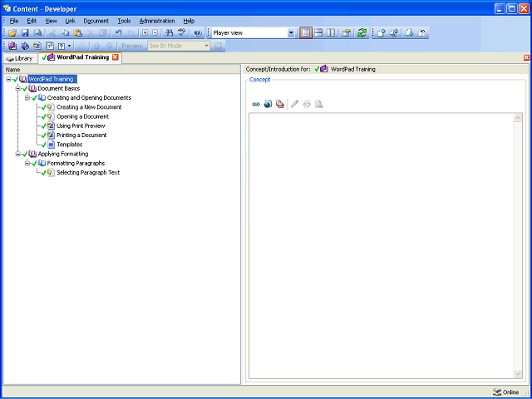Click the Refresh green arrows icon
532x399 pixels.
tap(362, 33)
